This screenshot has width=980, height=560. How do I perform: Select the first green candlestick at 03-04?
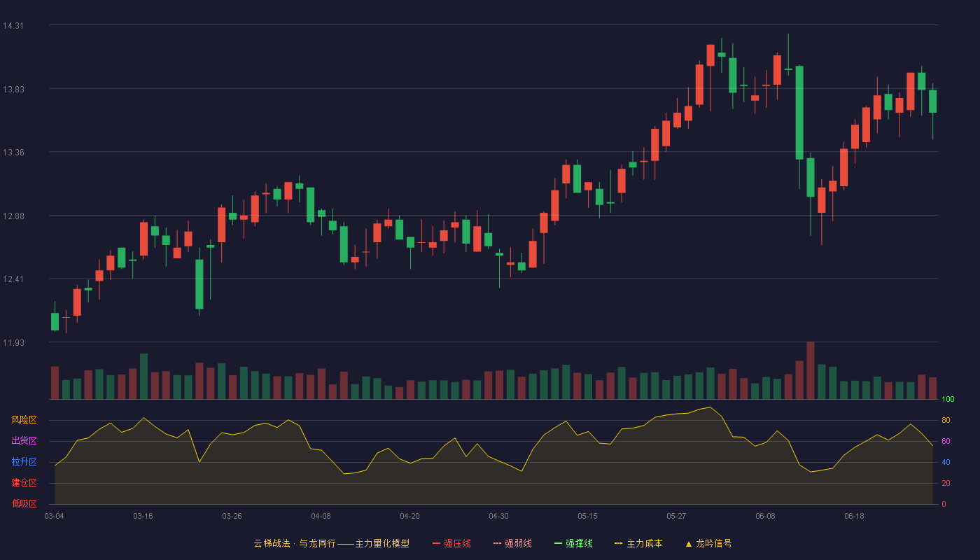55,321
